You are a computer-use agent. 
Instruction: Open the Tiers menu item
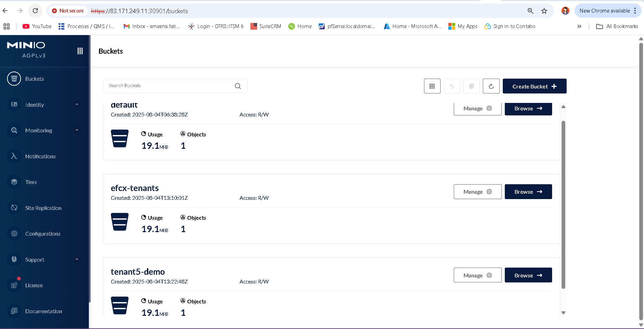click(31, 182)
